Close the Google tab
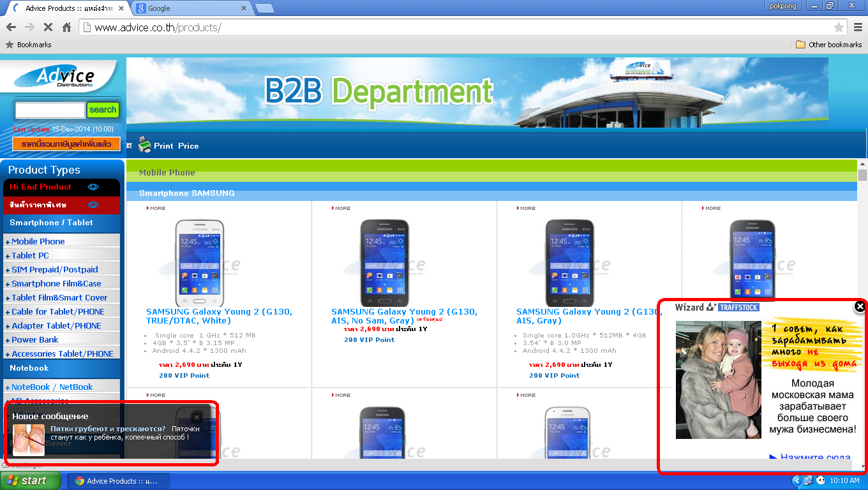Viewport: 868px width, 490px height. 243,8
